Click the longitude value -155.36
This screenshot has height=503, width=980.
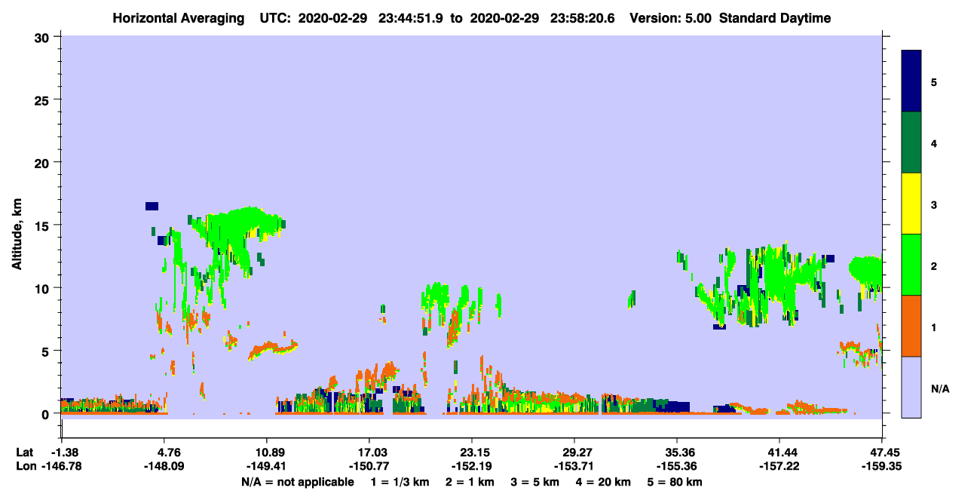677,467
